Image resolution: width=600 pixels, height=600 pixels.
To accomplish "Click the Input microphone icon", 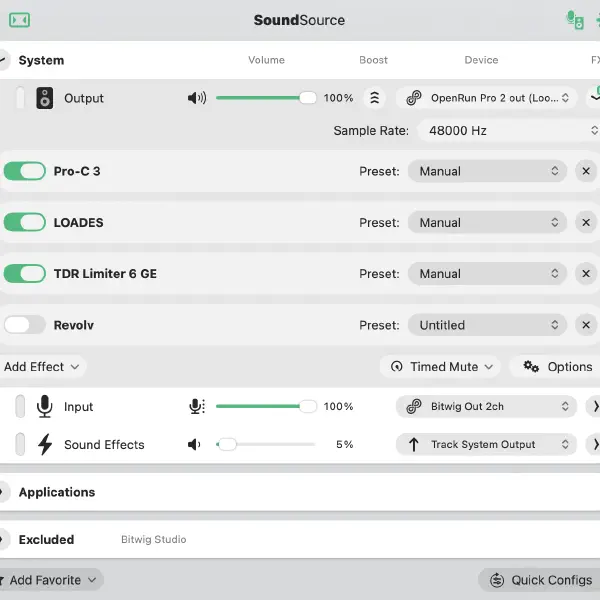I will point(45,406).
